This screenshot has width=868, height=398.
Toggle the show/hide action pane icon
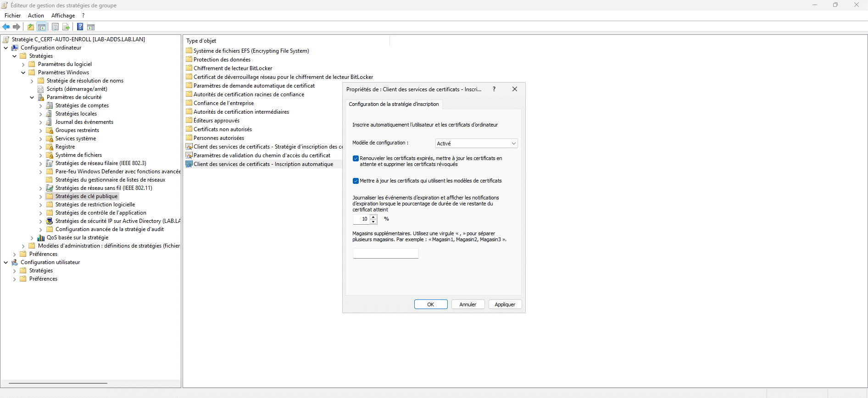(x=91, y=27)
